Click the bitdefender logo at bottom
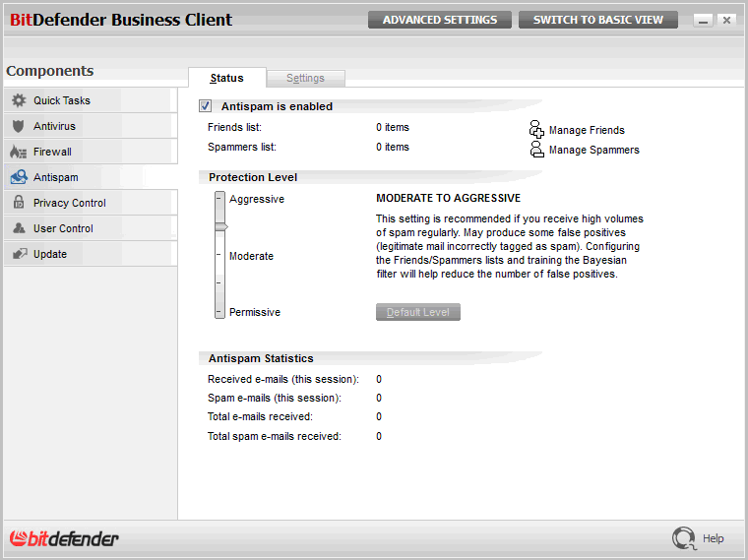Screen dimensions: 748x560 (64, 538)
